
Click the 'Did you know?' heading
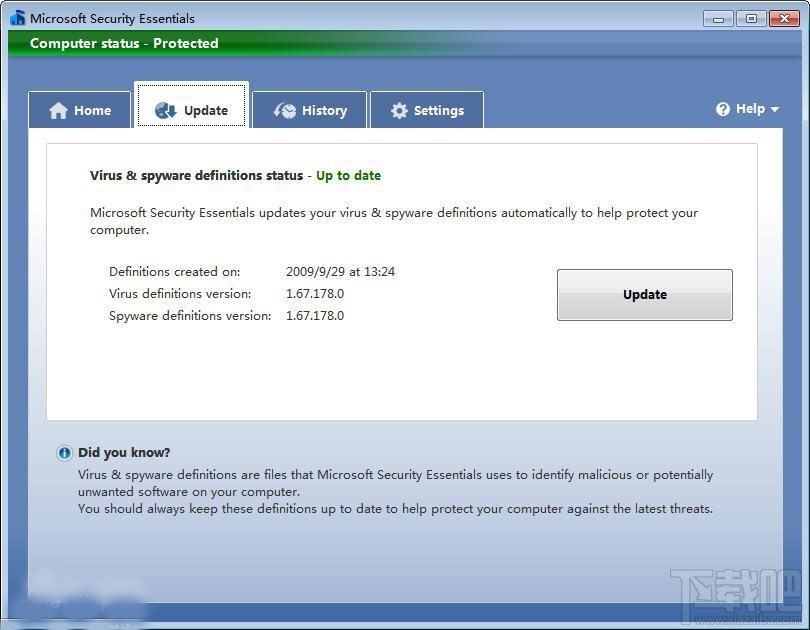click(124, 452)
